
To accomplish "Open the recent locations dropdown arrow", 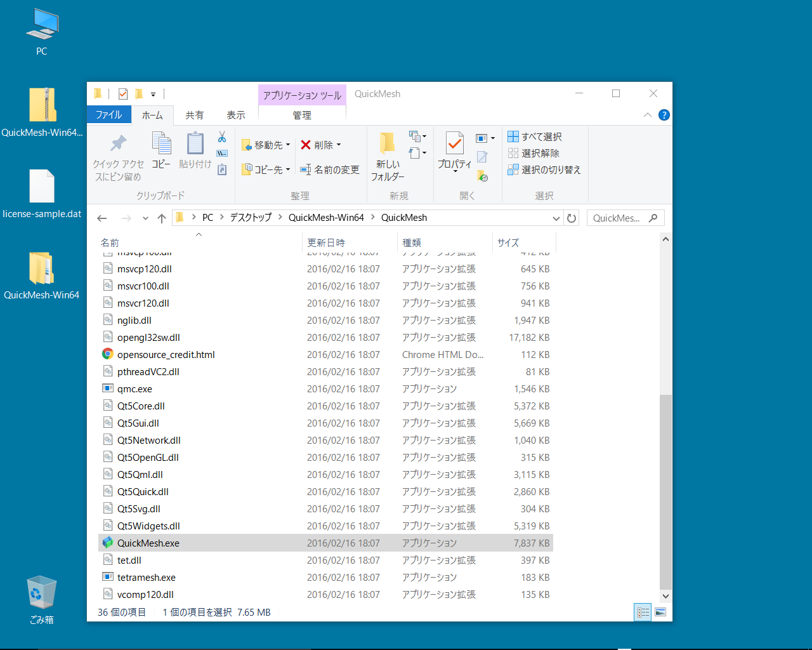I will tap(145, 218).
